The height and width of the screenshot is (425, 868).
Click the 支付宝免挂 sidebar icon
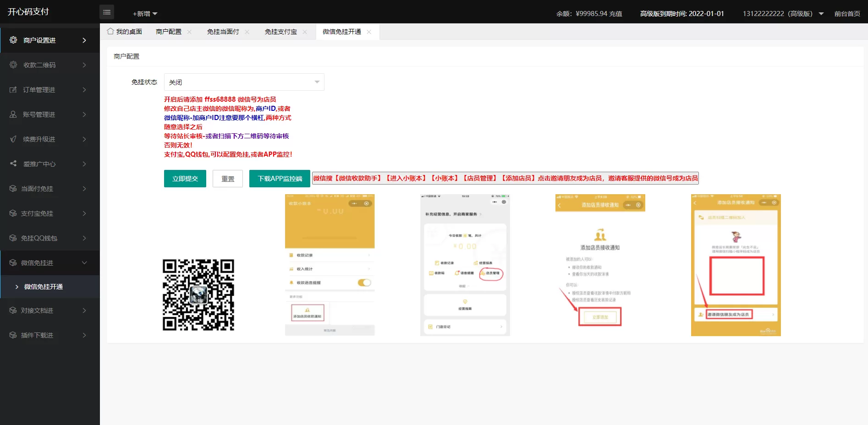[x=13, y=213]
